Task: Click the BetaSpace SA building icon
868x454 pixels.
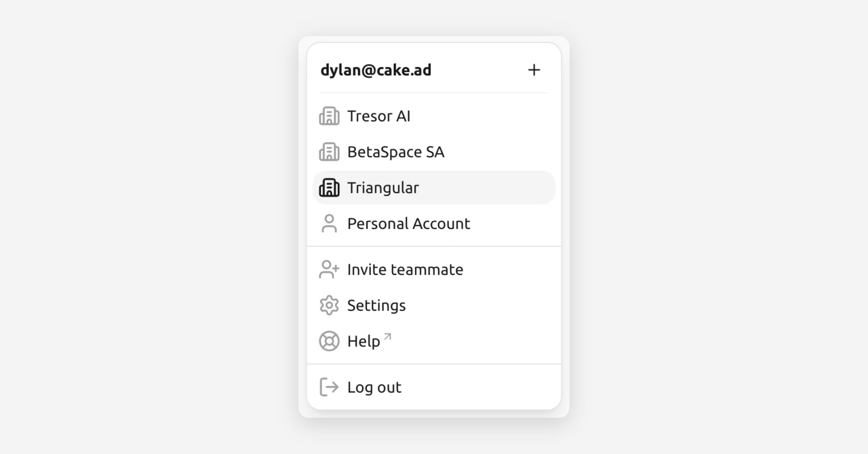Action: [x=329, y=152]
